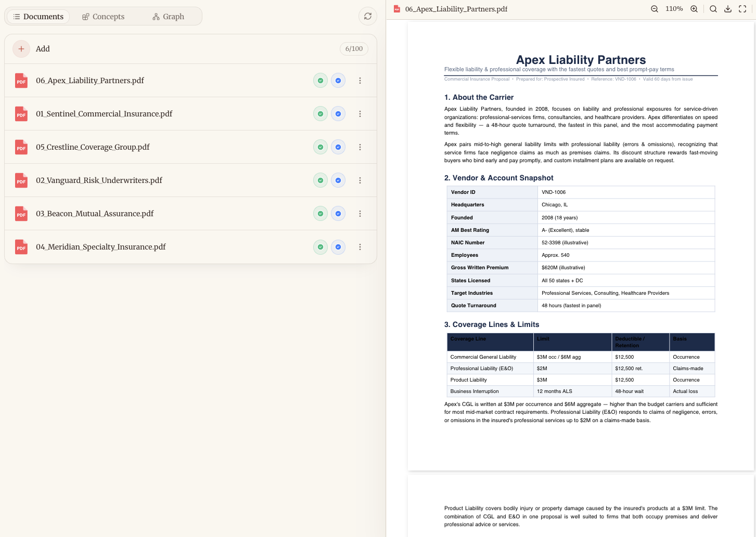Image resolution: width=756 pixels, height=537 pixels.
Task: Zoom out the PDF viewer
Action: (x=655, y=9)
